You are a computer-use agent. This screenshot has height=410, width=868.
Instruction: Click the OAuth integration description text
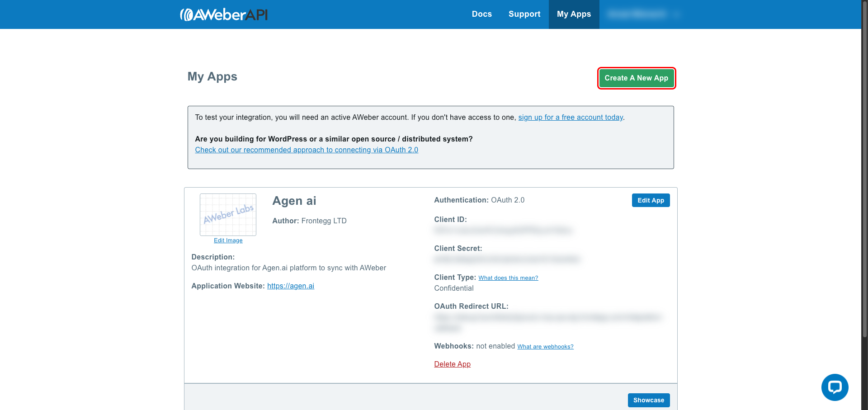click(288, 268)
